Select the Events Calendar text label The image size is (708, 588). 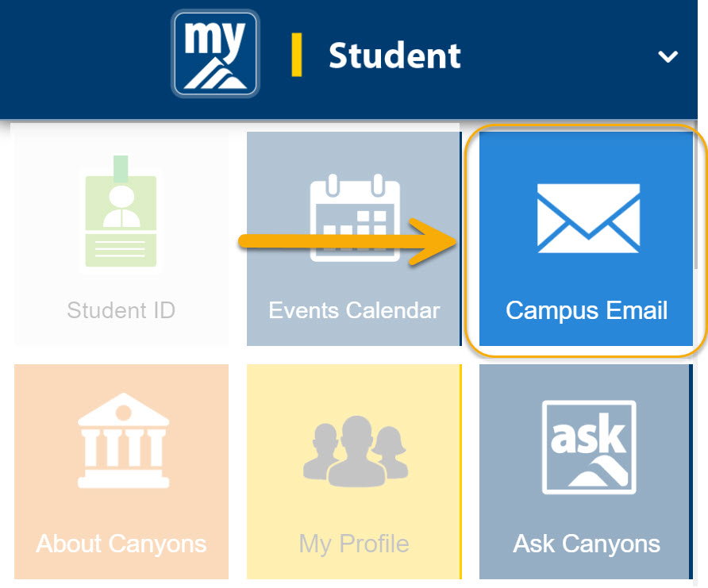(x=354, y=309)
